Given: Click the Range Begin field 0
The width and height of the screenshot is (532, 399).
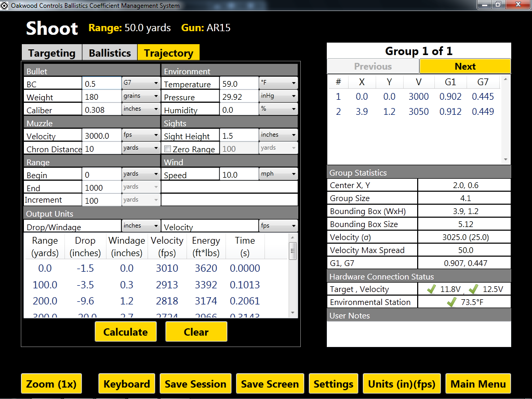Looking at the screenshot, I should tap(101, 175).
